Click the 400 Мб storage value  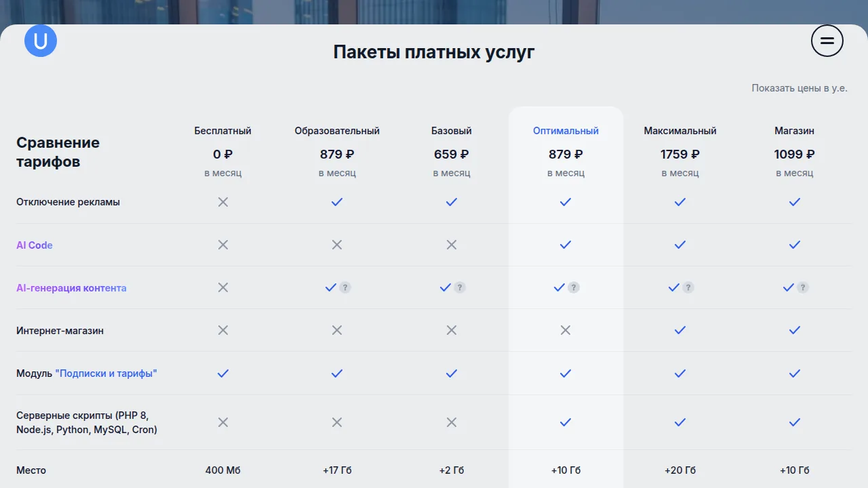(x=223, y=470)
